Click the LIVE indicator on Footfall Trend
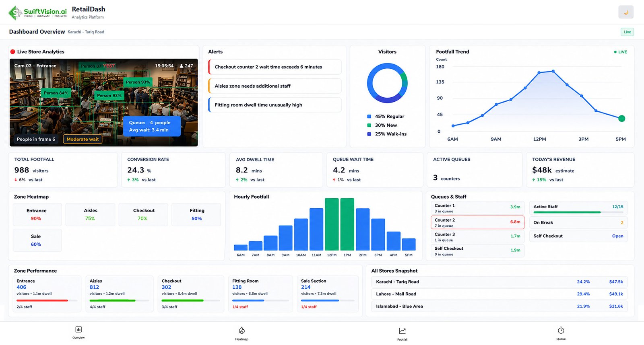644x345 pixels. (x=620, y=52)
